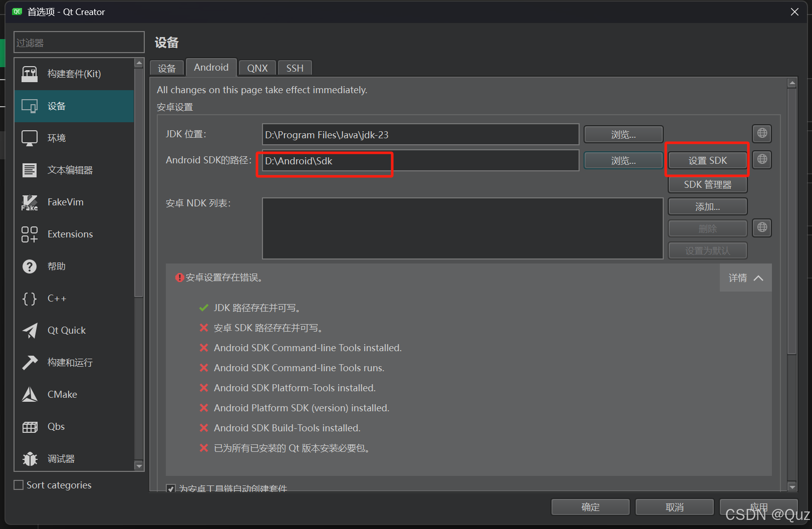This screenshot has height=529, width=812.
Task: Open the QNX tab
Action: coord(257,68)
